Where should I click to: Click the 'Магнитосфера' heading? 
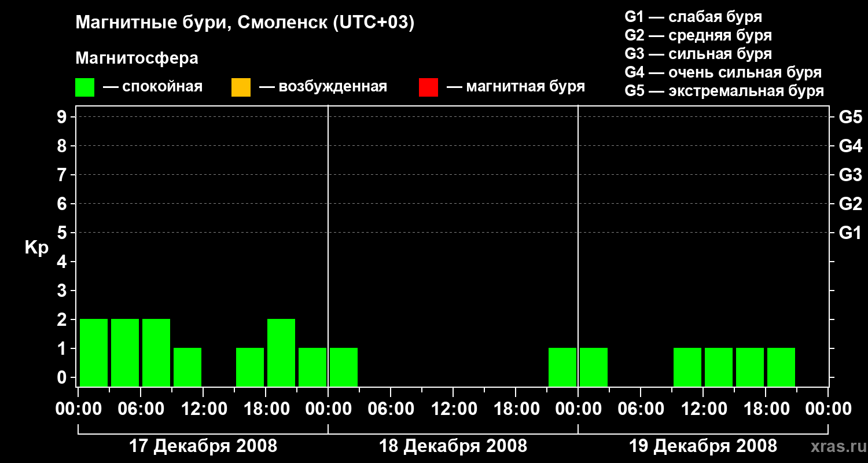[137, 58]
